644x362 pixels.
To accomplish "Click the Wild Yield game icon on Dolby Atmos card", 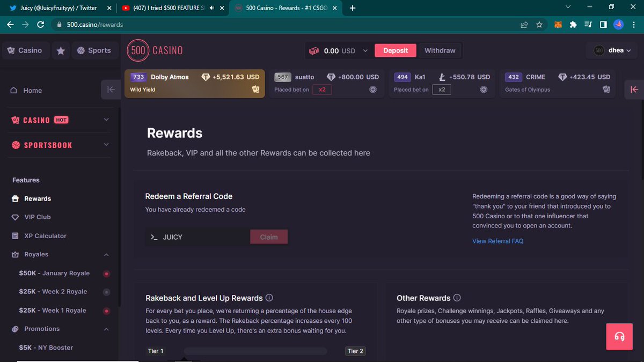I will pos(255,90).
